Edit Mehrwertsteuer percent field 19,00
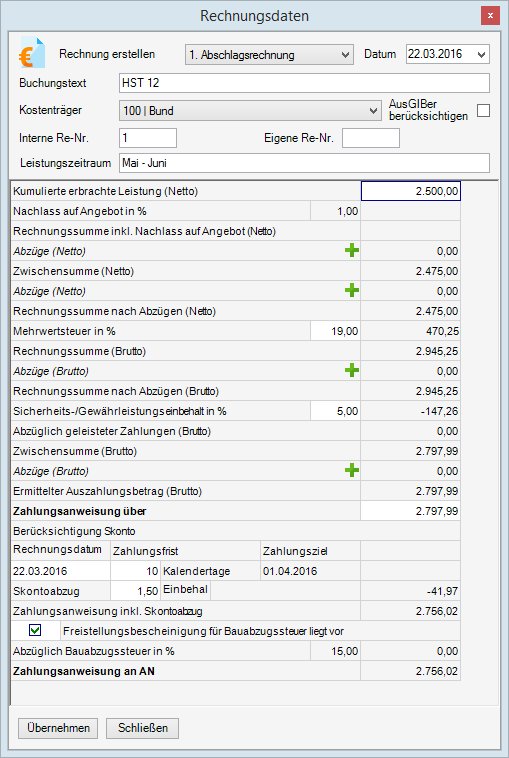The width and height of the screenshot is (509, 758). tap(335, 331)
